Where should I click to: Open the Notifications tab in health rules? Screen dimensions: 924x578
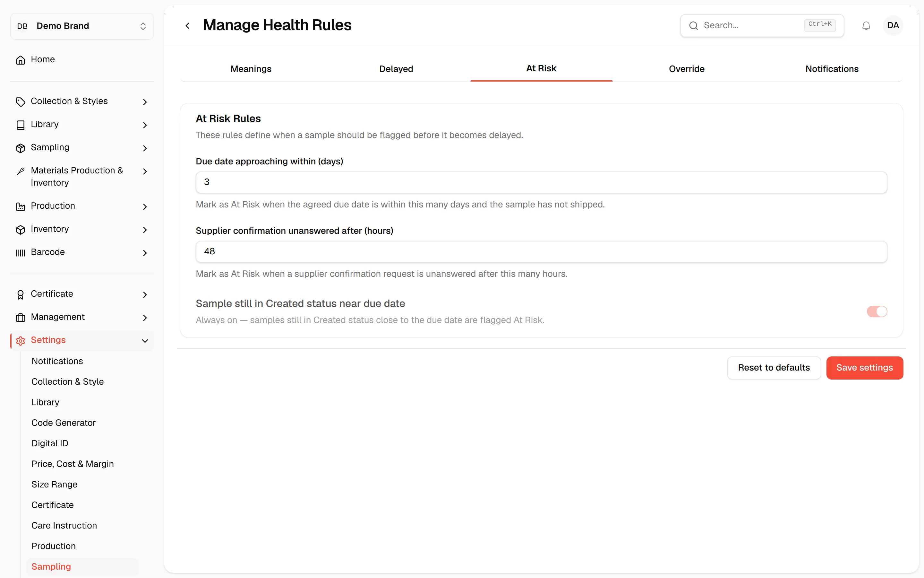(x=832, y=69)
